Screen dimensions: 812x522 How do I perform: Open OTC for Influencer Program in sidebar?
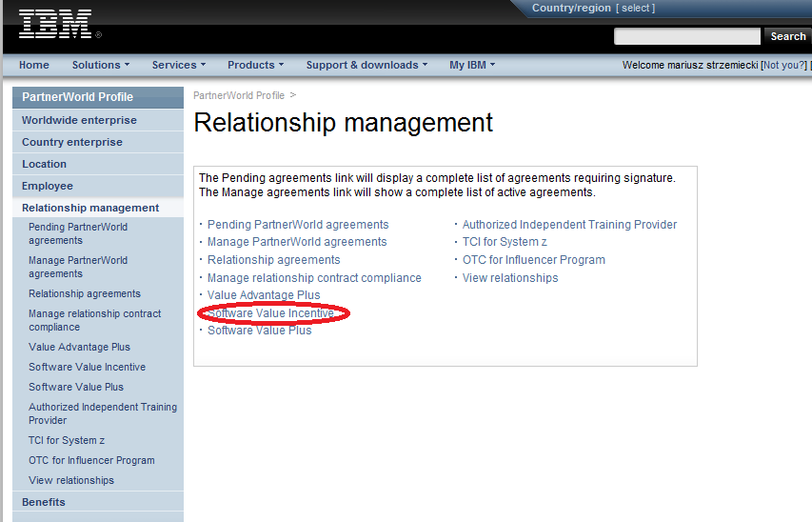(x=91, y=460)
